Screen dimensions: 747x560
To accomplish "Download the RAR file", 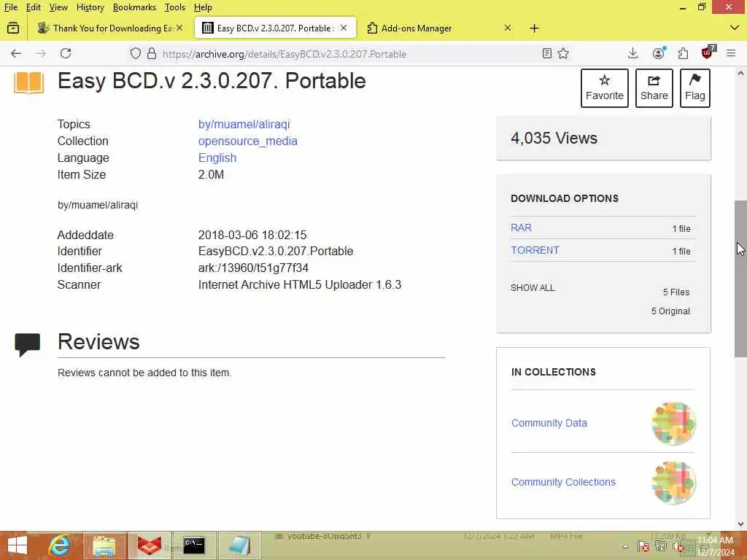I will tap(521, 227).
